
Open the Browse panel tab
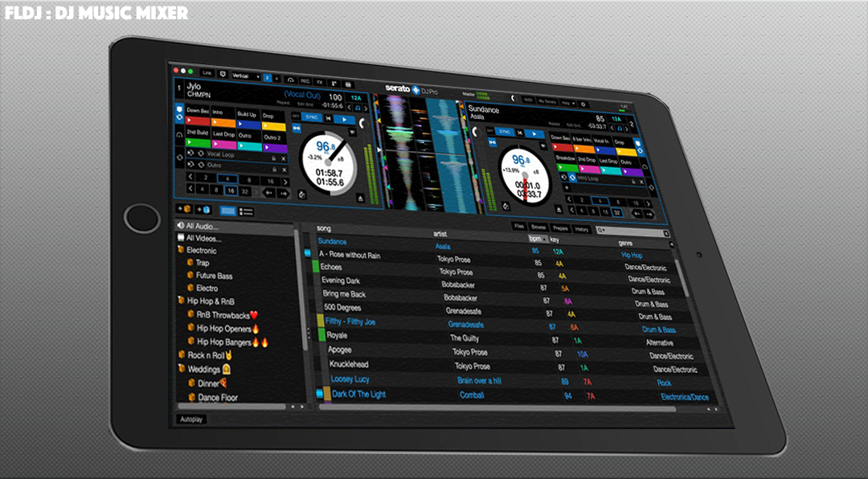click(x=538, y=227)
